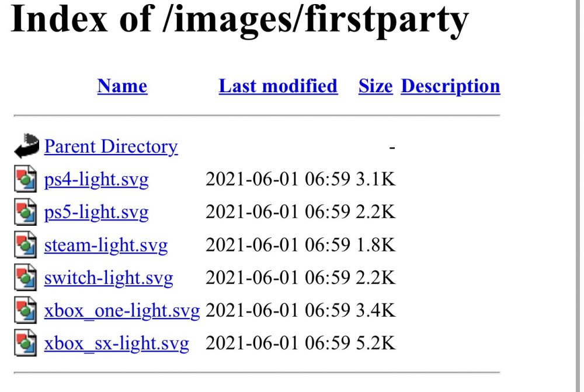The height and width of the screenshot is (392, 584).
Task: Open the switch-light.svg file link
Action: (x=109, y=278)
